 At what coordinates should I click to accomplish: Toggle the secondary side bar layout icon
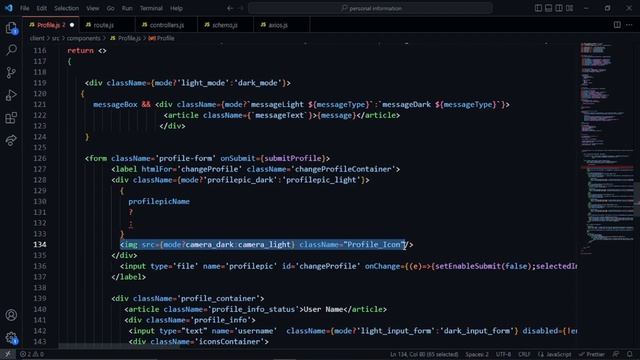click(x=559, y=8)
